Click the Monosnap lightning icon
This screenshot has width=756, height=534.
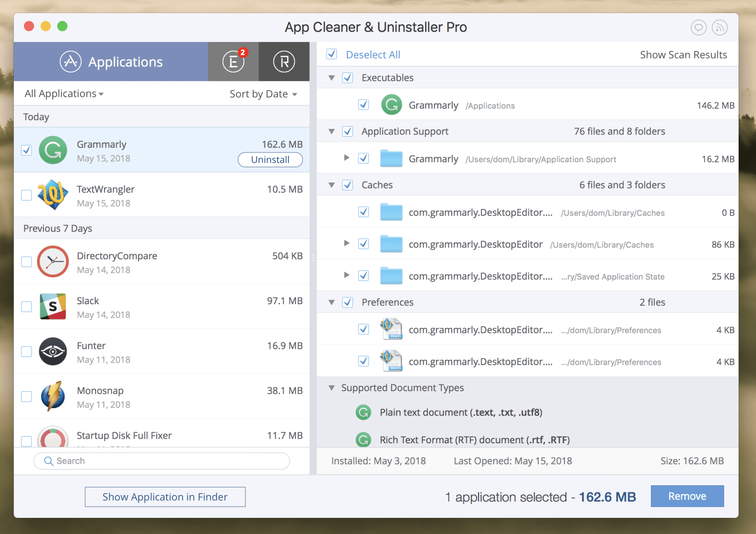[x=53, y=396]
